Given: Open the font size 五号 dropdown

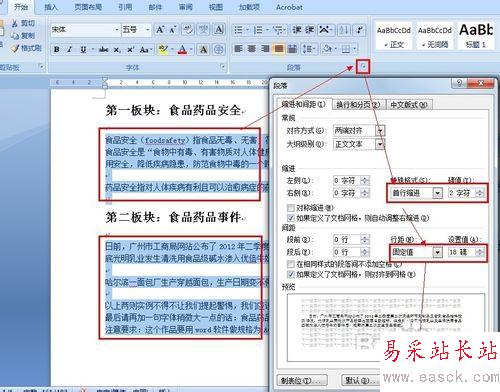Looking at the screenshot, I should pyautogui.click(x=147, y=30).
